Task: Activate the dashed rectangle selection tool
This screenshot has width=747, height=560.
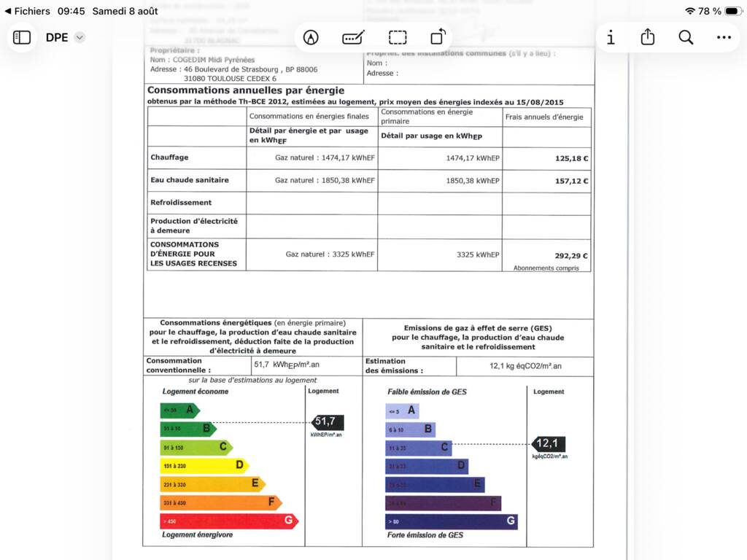Action: point(398,38)
